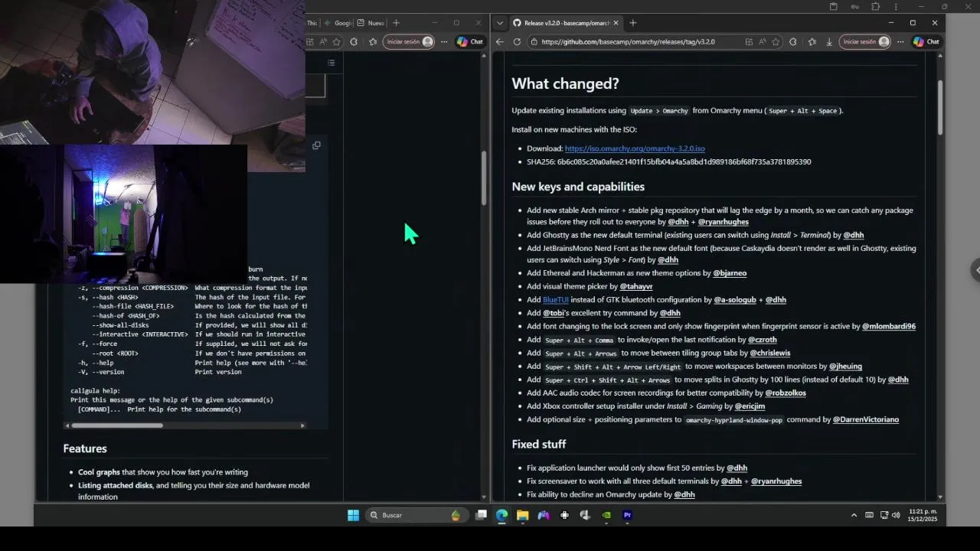Image resolution: width=980 pixels, height=551 pixels.
Task: Open the three-dots menu in GitHub window
Action: [x=900, y=42]
